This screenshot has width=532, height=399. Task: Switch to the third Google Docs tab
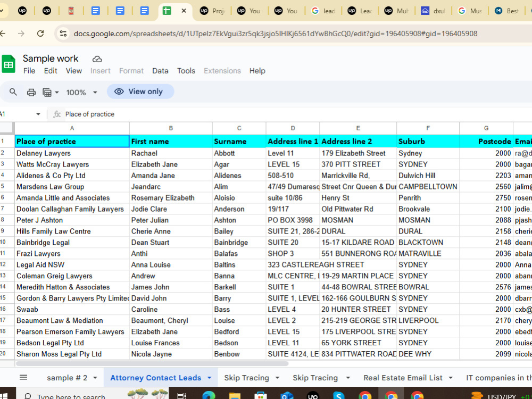(145, 11)
